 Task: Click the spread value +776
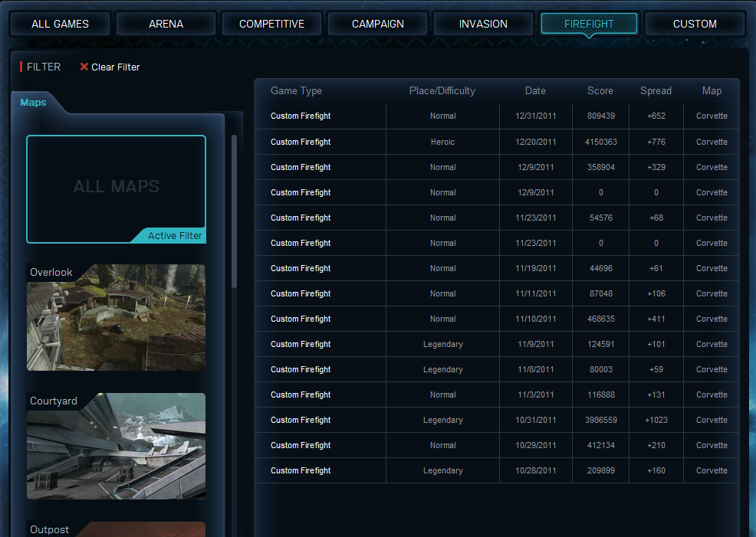656,142
